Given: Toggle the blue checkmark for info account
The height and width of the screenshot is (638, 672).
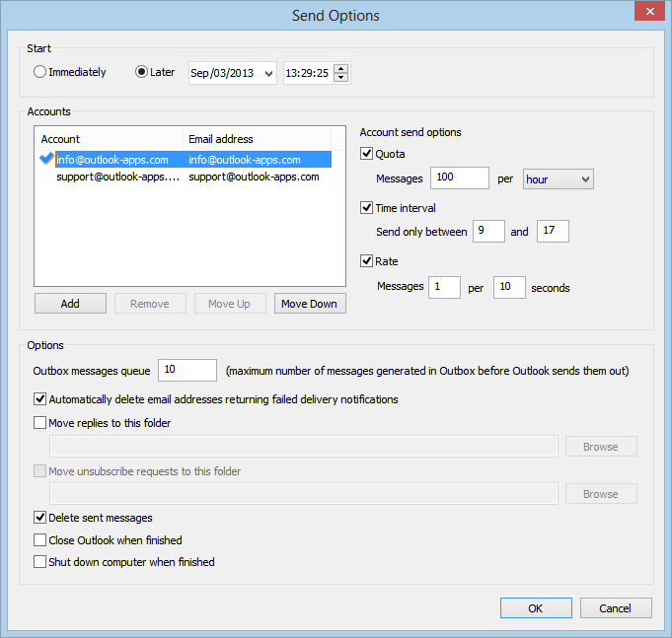Looking at the screenshot, I should (x=46, y=159).
